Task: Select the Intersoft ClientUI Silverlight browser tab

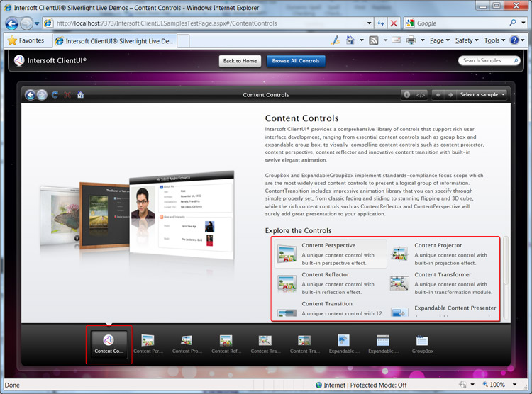Action: click(x=116, y=41)
